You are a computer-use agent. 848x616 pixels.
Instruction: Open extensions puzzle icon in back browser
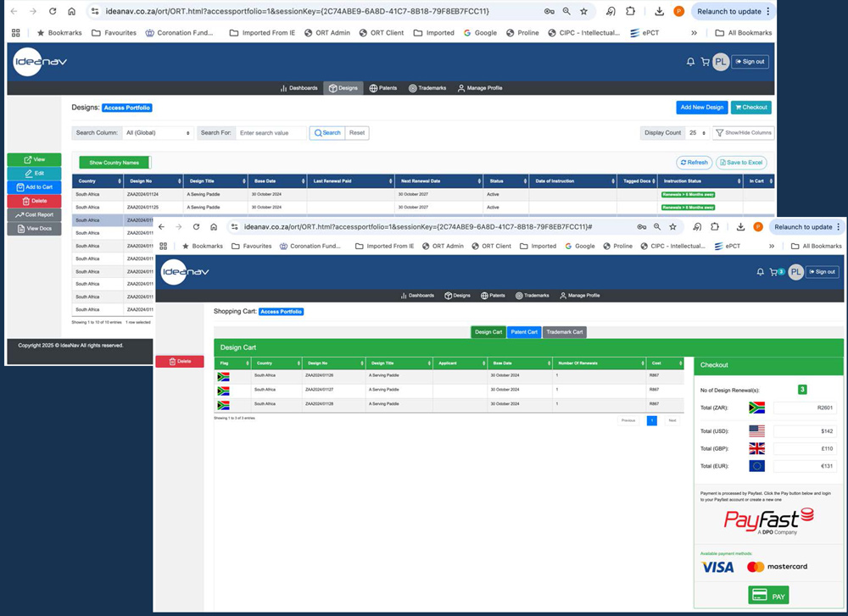click(x=630, y=11)
